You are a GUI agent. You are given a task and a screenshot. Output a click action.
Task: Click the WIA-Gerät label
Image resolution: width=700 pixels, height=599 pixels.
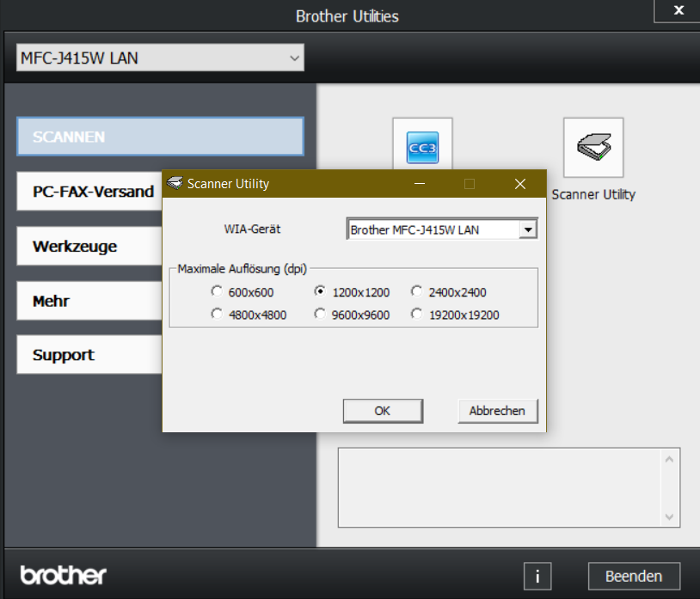[252, 229]
